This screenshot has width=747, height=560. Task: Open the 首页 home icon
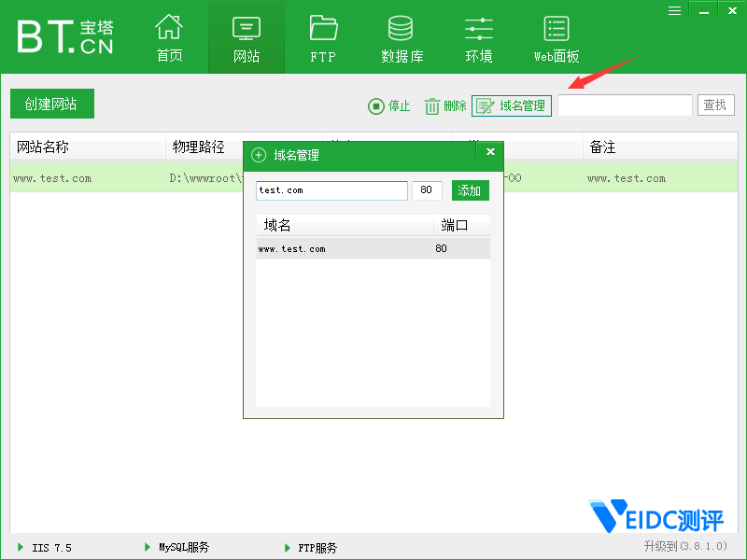pos(169,39)
